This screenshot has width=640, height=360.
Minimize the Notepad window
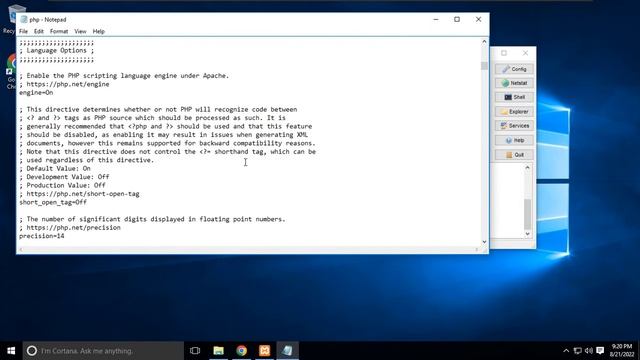(436, 20)
